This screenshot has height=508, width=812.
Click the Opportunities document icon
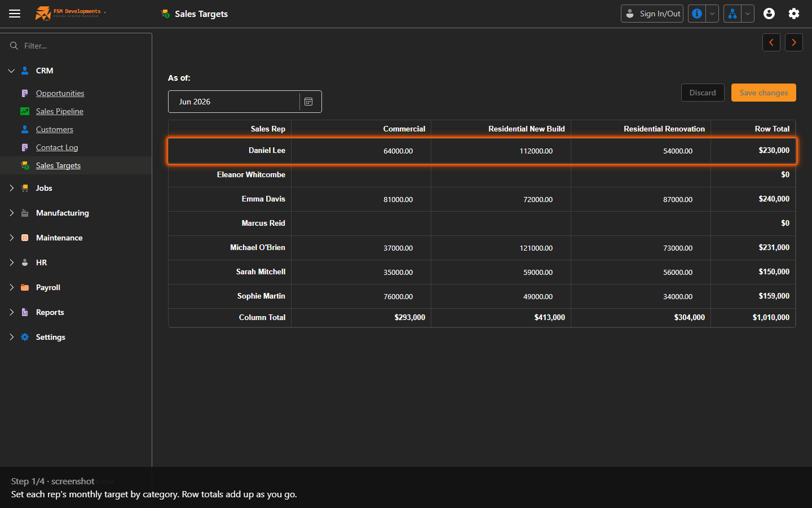point(25,93)
